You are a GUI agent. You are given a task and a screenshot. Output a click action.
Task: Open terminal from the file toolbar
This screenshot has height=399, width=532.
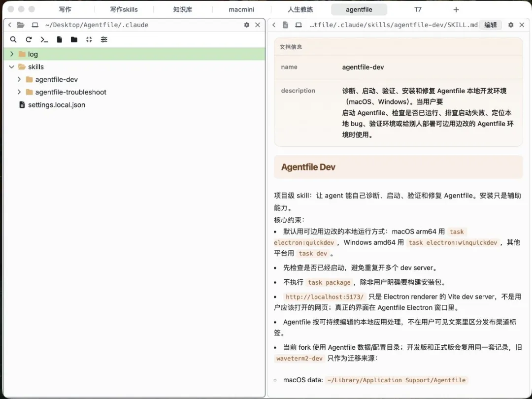[44, 40]
